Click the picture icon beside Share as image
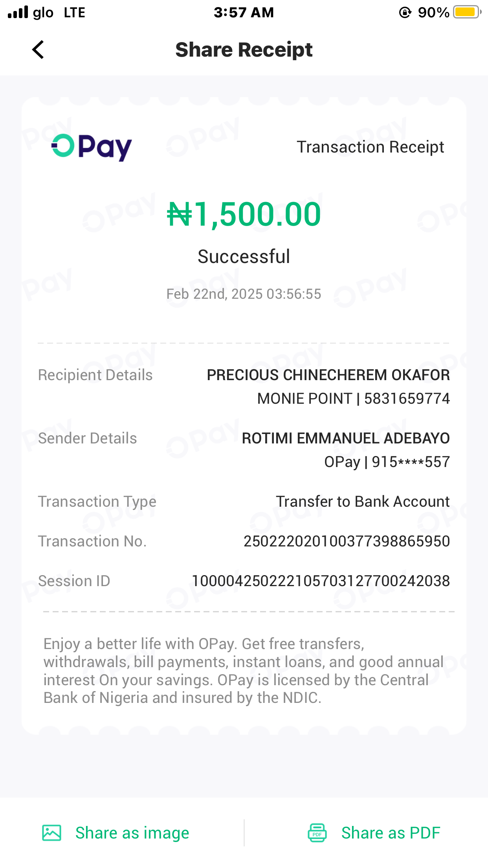 click(x=51, y=833)
